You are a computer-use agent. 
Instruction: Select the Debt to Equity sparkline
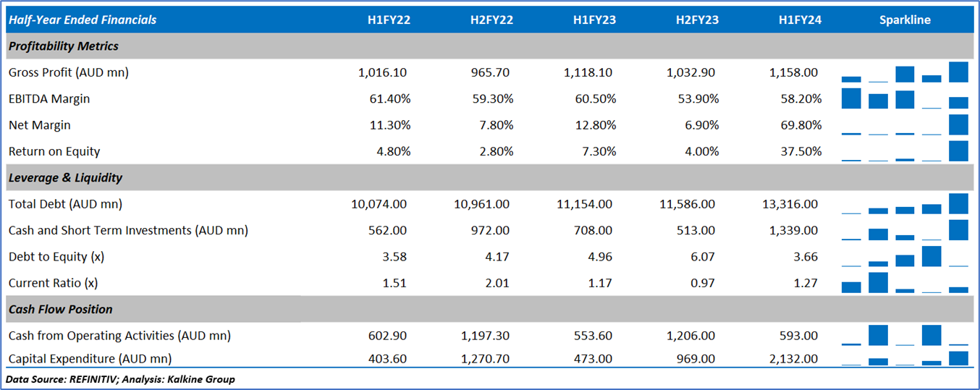905,257
